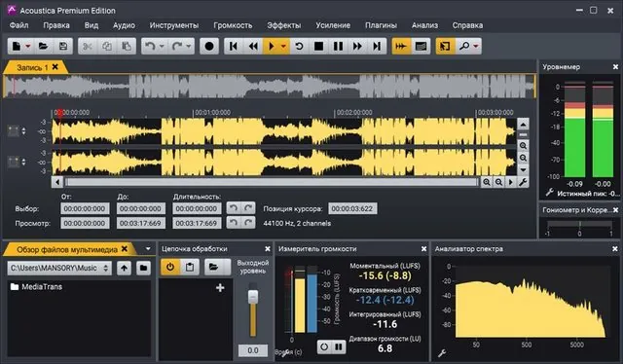Click the Позиция курсора field

click(352, 208)
